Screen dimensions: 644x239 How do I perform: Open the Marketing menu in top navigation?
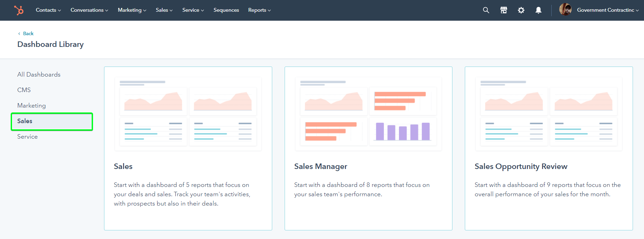click(132, 10)
